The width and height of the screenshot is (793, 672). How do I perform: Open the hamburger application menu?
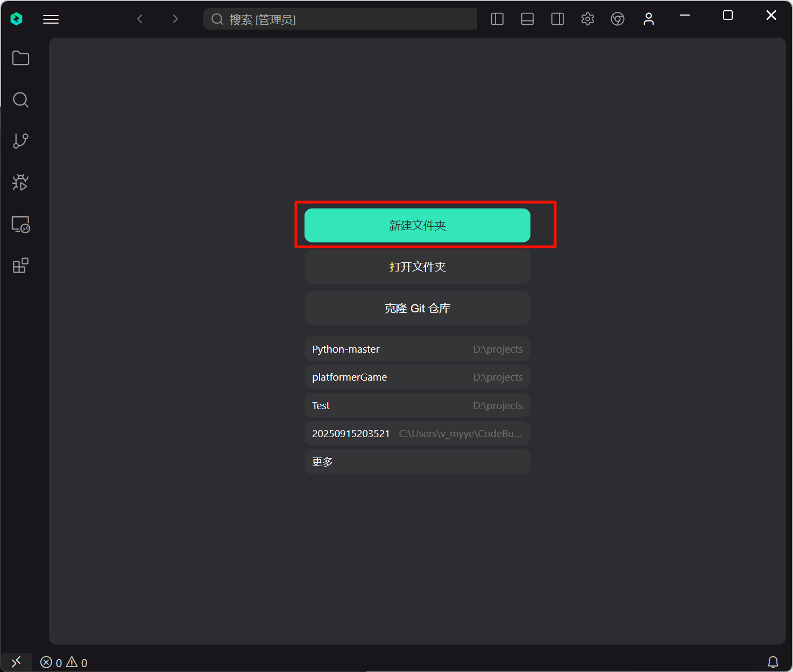[51, 19]
